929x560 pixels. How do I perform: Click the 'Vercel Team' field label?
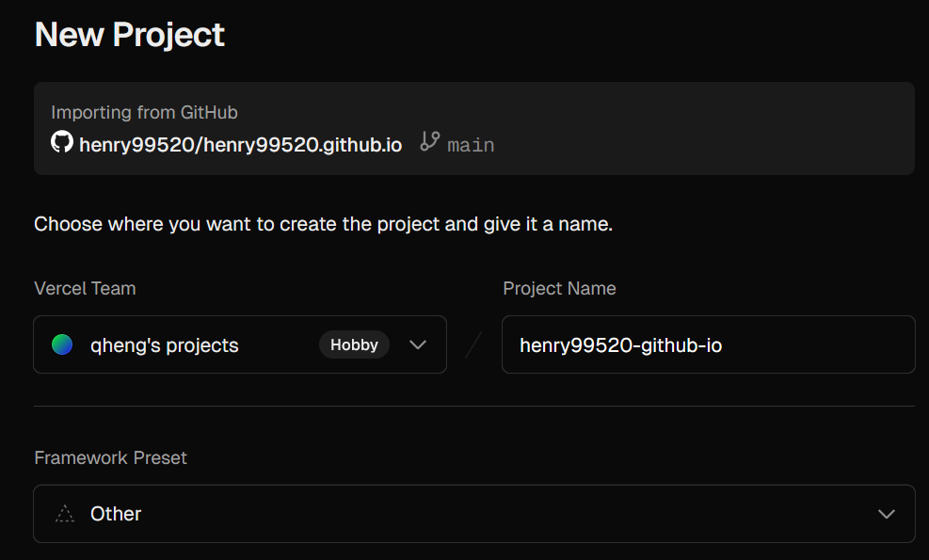click(x=85, y=288)
